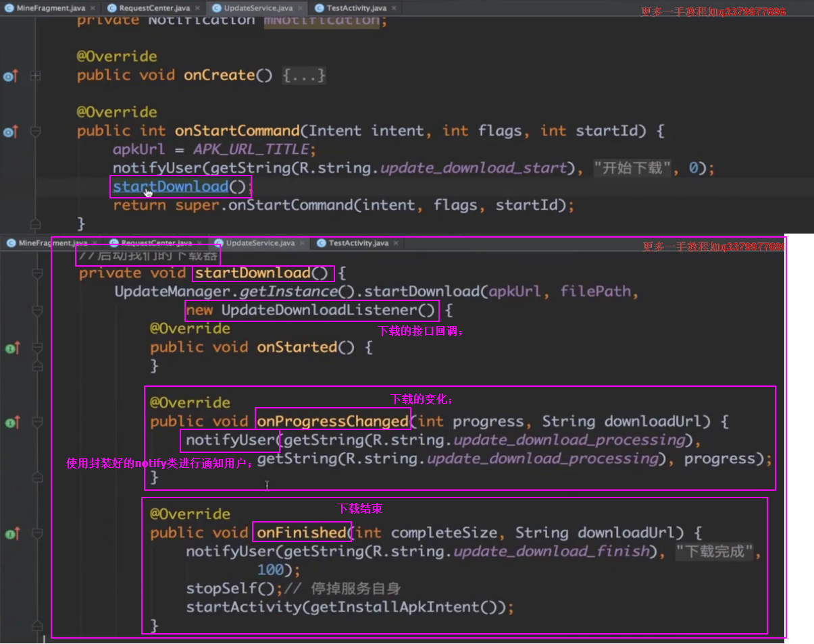The height and width of the screenshot is (644, 814).
Task: Click the APK_URL_TITLE constant in code
Action: [251, 149]
